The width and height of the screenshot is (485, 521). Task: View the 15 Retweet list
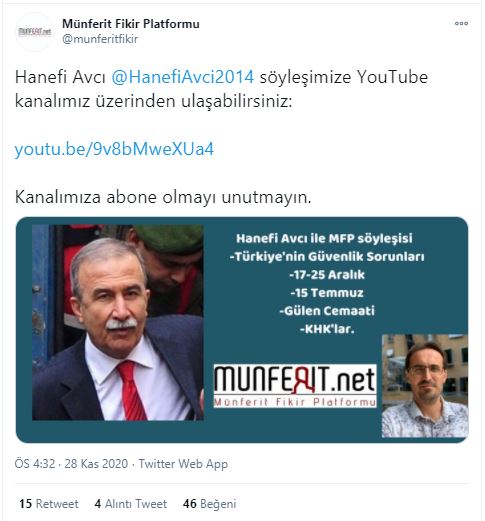coord(49,503)
